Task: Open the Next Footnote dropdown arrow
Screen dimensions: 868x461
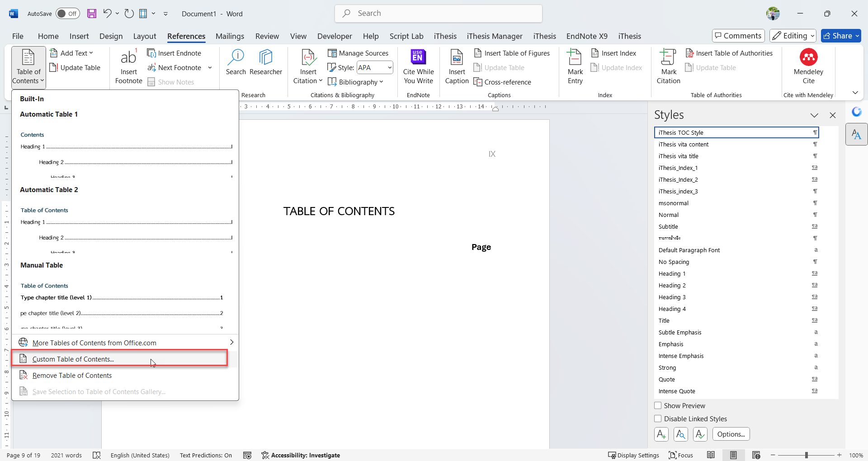Action: tap(210, 68)
